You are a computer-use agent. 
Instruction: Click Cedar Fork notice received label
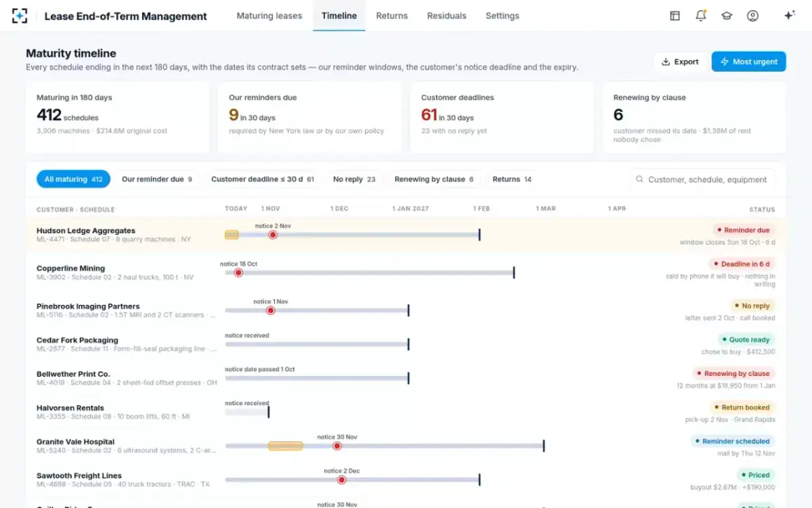click(x=247, y=335)
